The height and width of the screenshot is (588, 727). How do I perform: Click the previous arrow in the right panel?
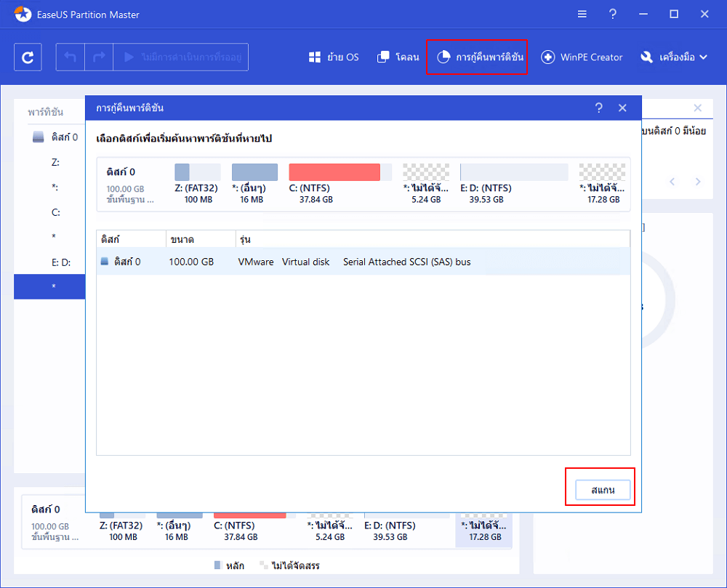[x=672, y=182]
